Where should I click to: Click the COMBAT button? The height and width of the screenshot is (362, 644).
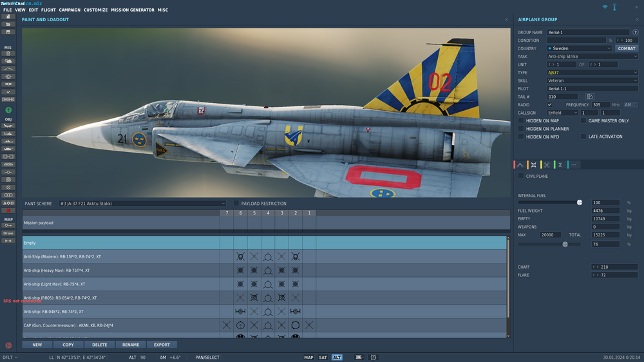[627, 48]
